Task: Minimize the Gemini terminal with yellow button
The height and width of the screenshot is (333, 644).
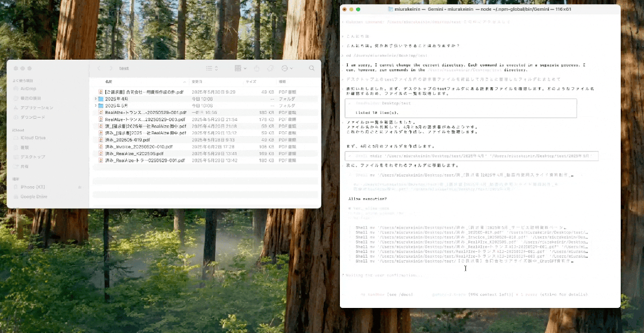Action: (x=351, y=9)
